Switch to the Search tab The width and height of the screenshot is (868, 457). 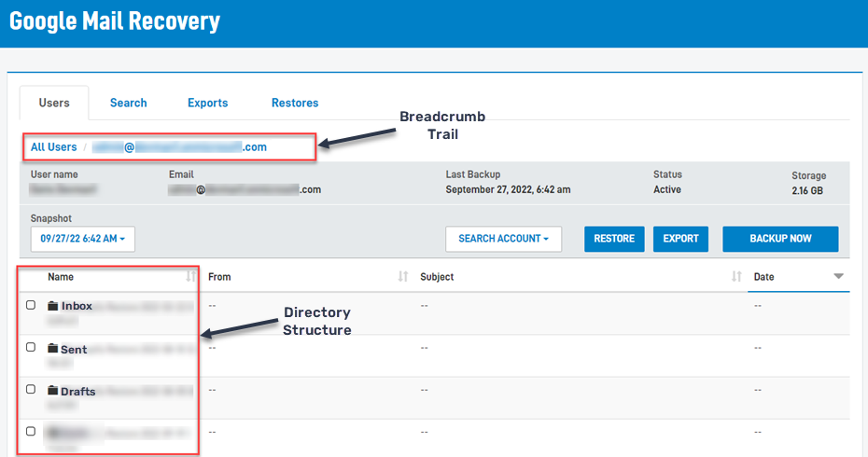click(x=129, y=103)
